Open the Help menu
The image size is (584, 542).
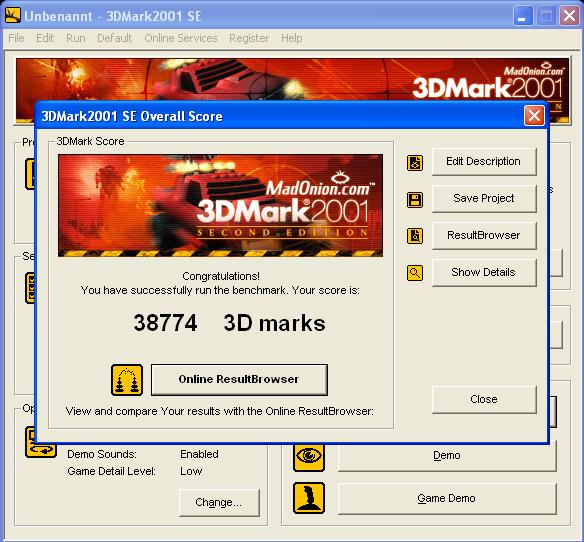[x=292, y=38]
